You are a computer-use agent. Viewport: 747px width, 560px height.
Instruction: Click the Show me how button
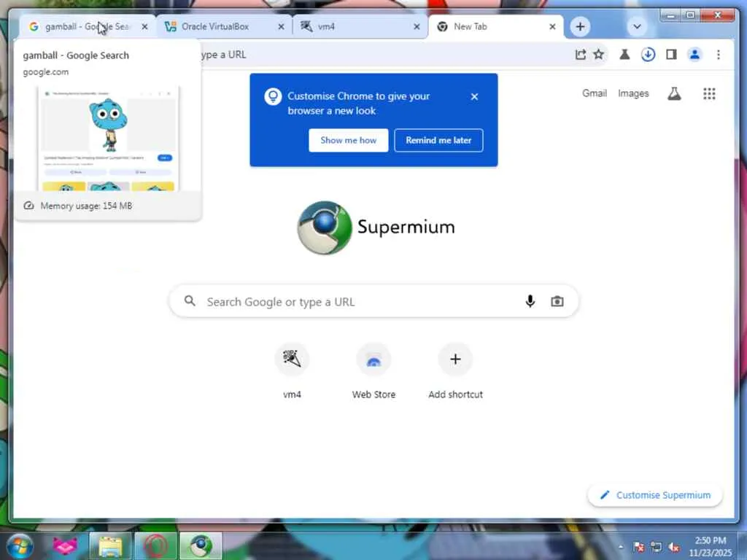[x=348, y=141]
